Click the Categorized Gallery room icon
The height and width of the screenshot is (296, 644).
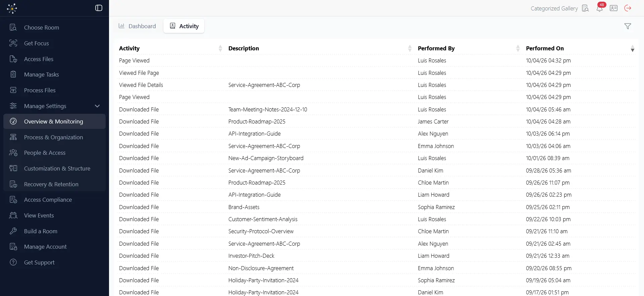(x=585, y=8)
